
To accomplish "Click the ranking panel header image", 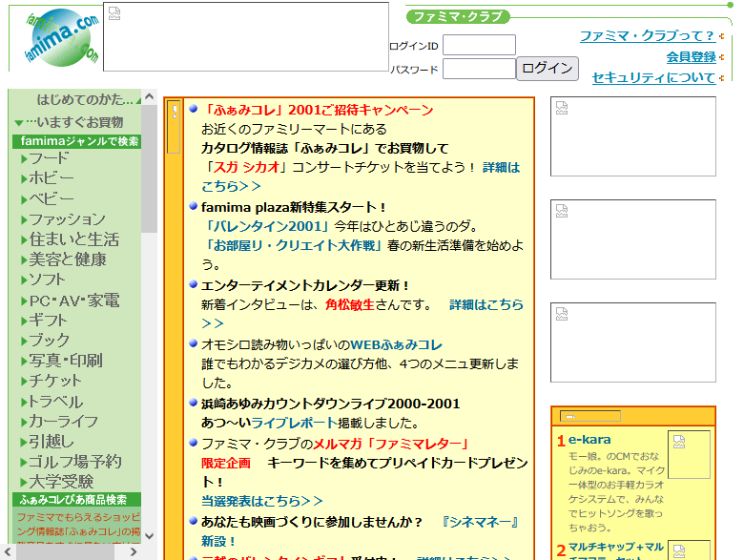I will pos(590,416).
